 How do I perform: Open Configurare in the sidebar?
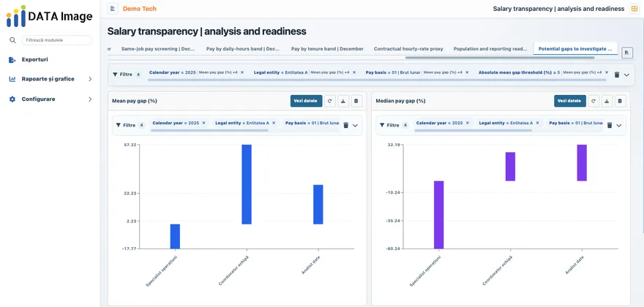click(x=38, y=99)
